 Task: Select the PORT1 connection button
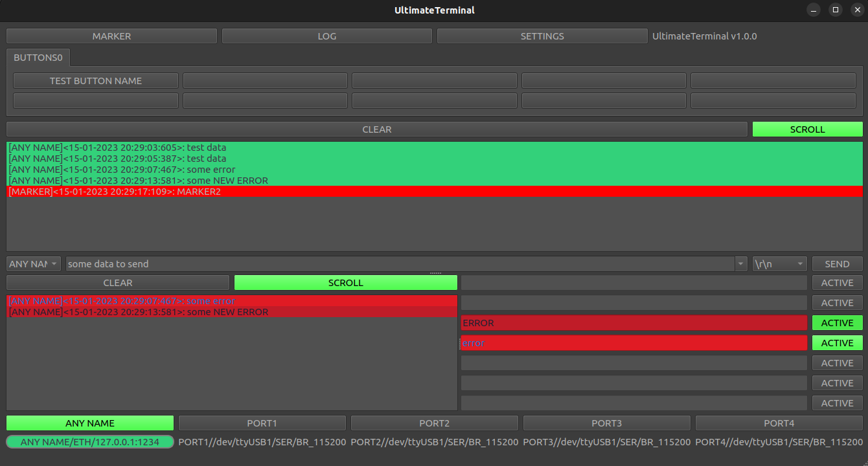coord(262,423)
